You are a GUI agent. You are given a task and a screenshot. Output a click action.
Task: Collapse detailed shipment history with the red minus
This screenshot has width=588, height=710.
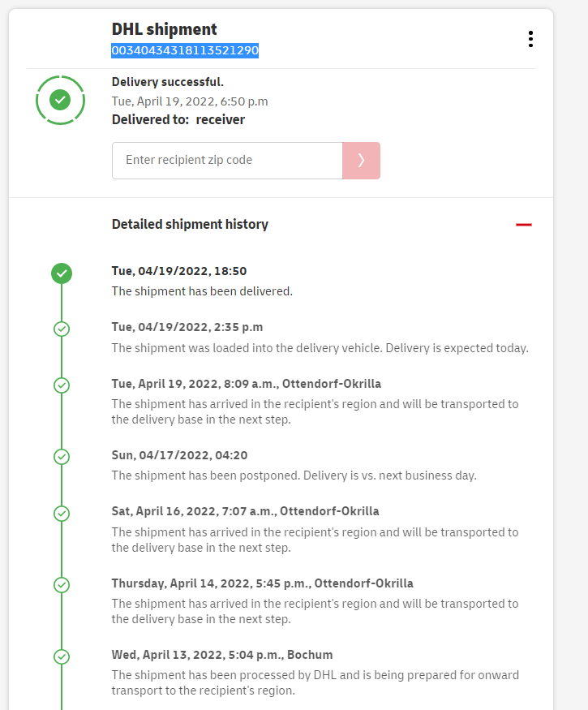(x=524, y=225)
